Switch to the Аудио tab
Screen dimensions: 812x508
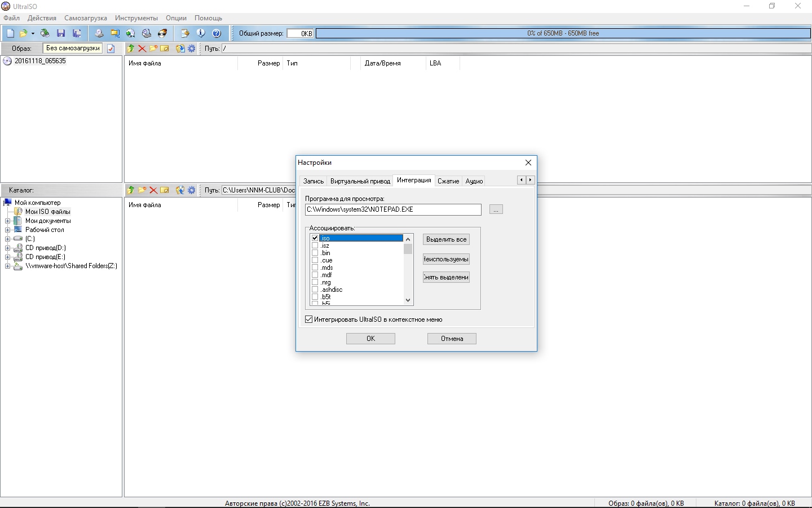(474, 181)
